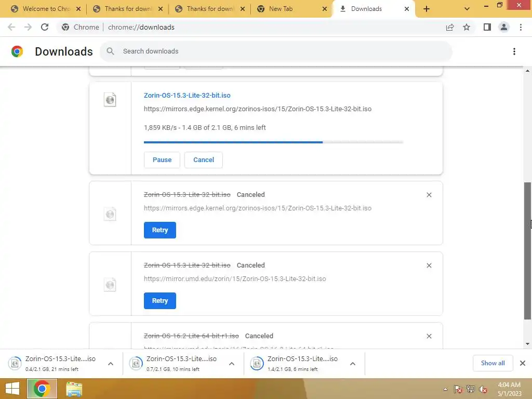532x399 pixels.
Task: Open the Zorin-OS-15.3-Lite-32-bit.iso file link
Action: click(187, 96)
